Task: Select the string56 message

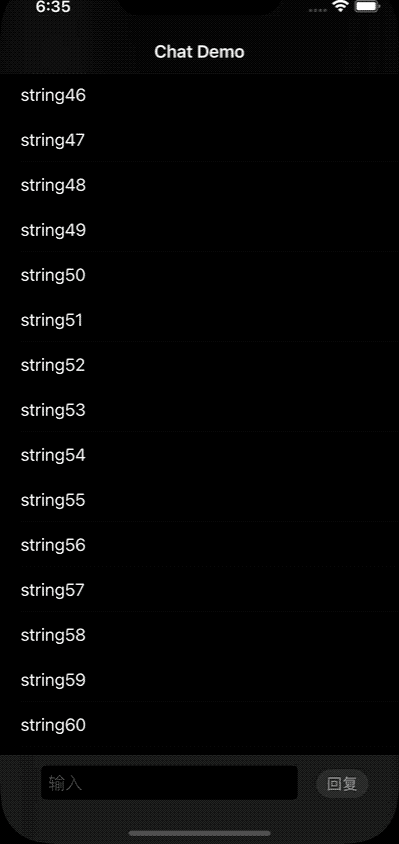Action: 199,545
